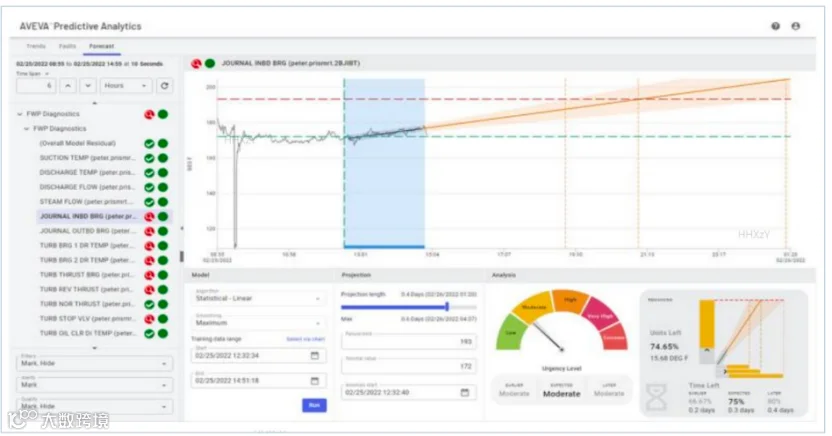Click red alert icon on TURB THRUST BRG row

(x=150, y=275)
